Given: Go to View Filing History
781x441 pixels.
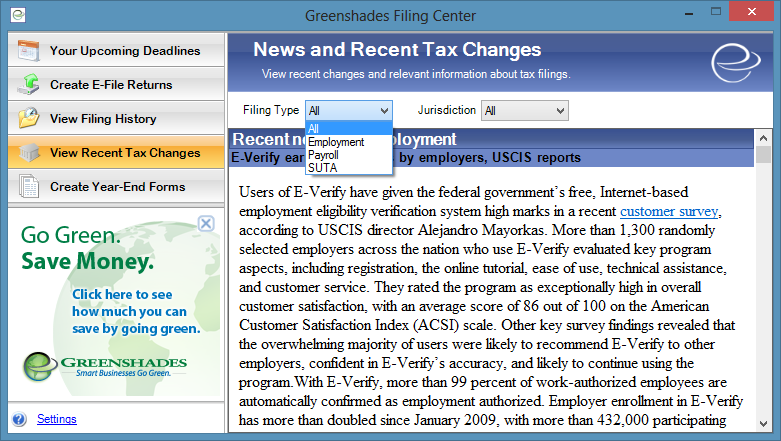Looking at the screenshot, I should tap(116, 118).
